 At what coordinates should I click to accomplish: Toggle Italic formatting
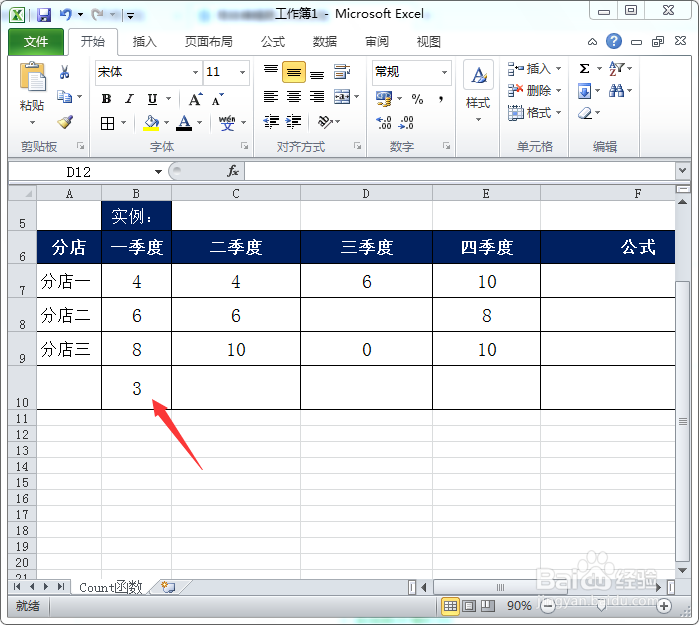[129, 99]
